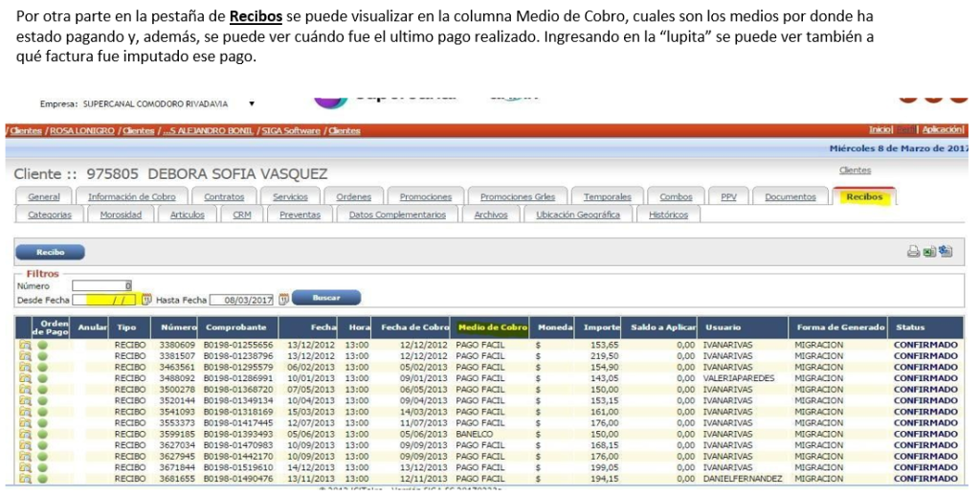Open the Morosidad tab
Image resolution: width=980 pixels, height=496 pixels.
coord(121,215)
